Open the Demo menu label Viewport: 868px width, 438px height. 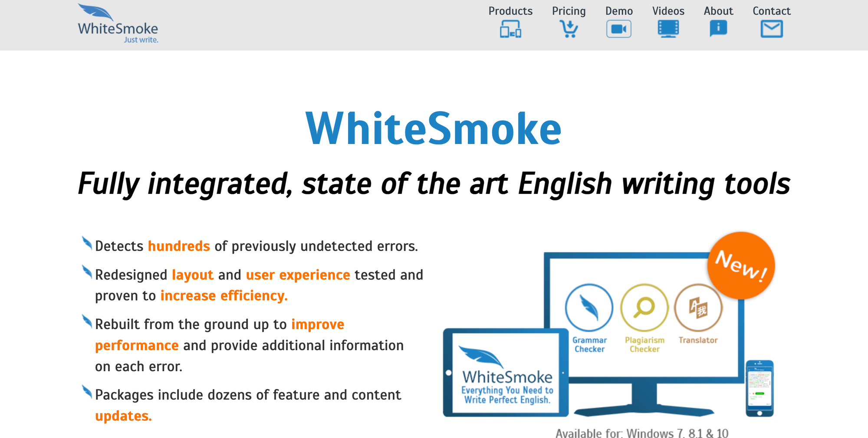[x=619, y=11]
